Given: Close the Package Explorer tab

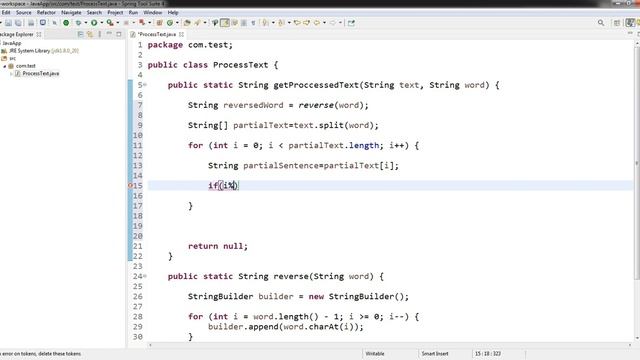Looking at the screenshot, I should [39, 34].
